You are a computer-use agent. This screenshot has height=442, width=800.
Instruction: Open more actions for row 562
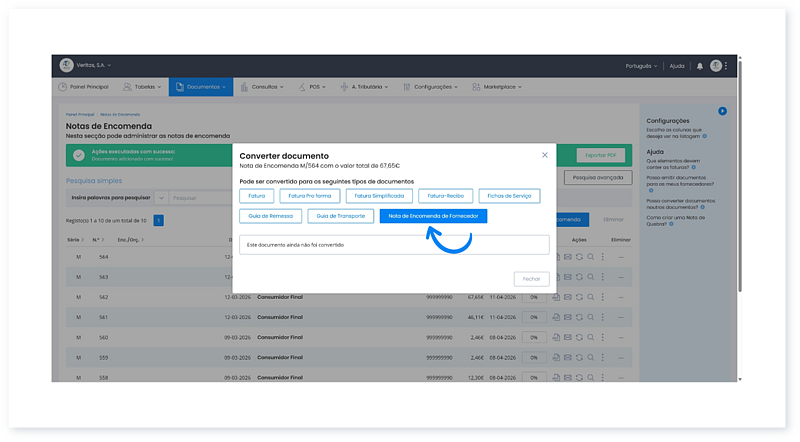[603, 297]
